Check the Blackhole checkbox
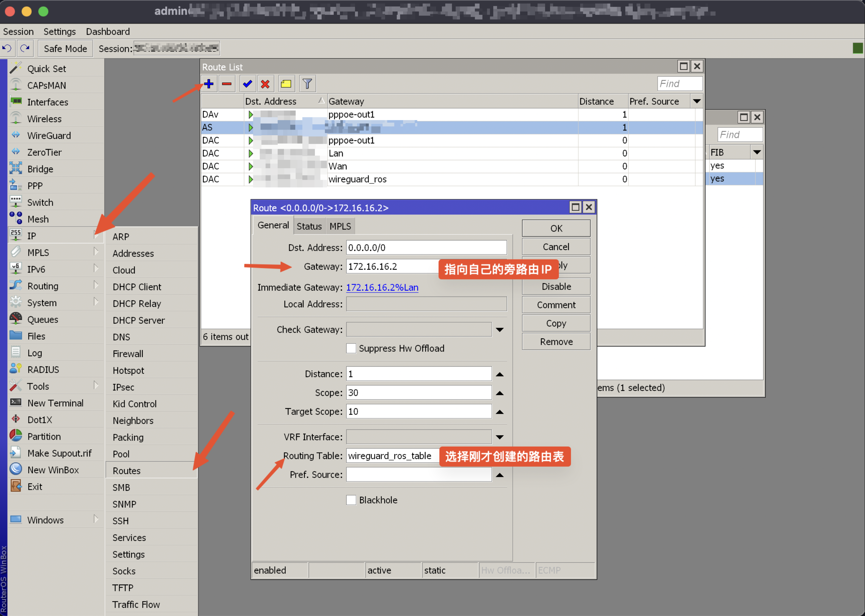Viewport: 865px width, 616px height. tap(351, 500)
